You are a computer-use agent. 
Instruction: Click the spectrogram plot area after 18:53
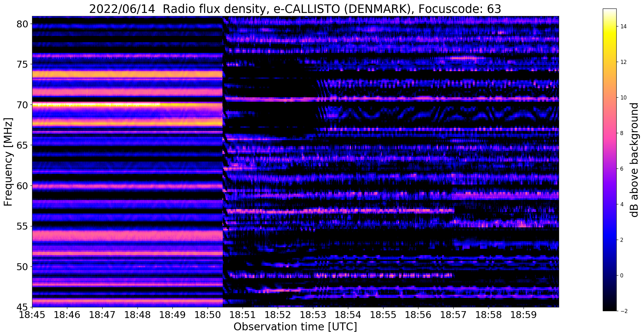436,162
